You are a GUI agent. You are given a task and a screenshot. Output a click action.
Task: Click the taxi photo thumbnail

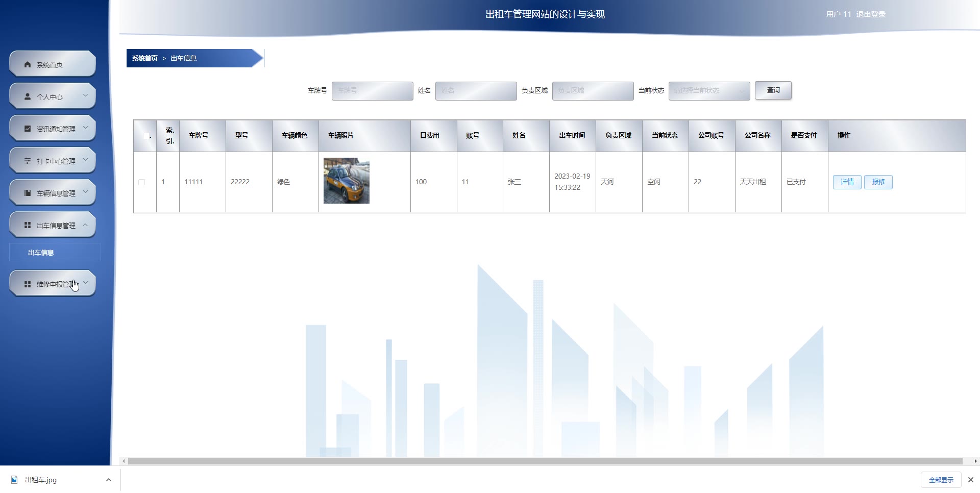click(x=347, y=181)
